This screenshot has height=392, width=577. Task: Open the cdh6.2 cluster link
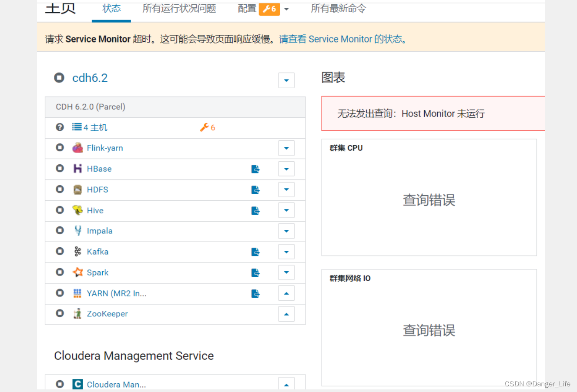(90, 78)
